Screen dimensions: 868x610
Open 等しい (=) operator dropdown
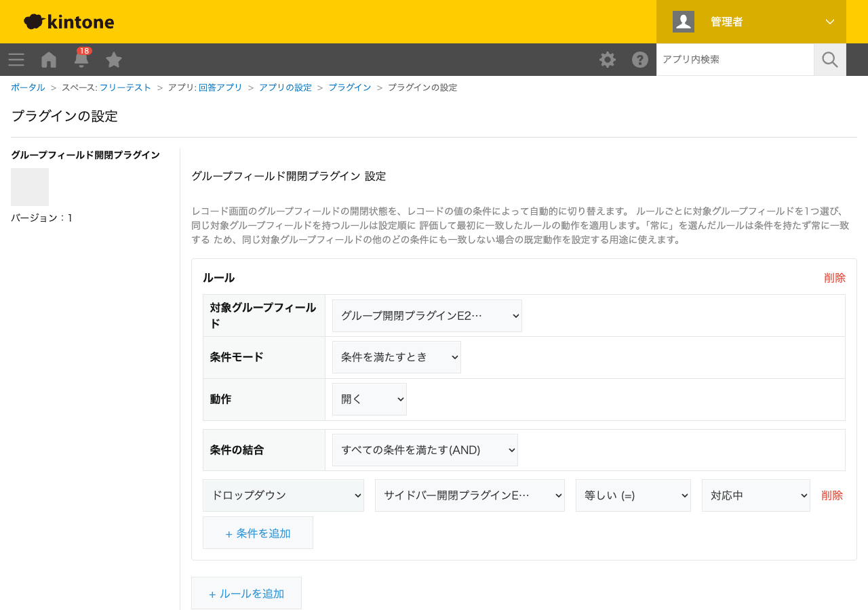[x=633, y=495]
